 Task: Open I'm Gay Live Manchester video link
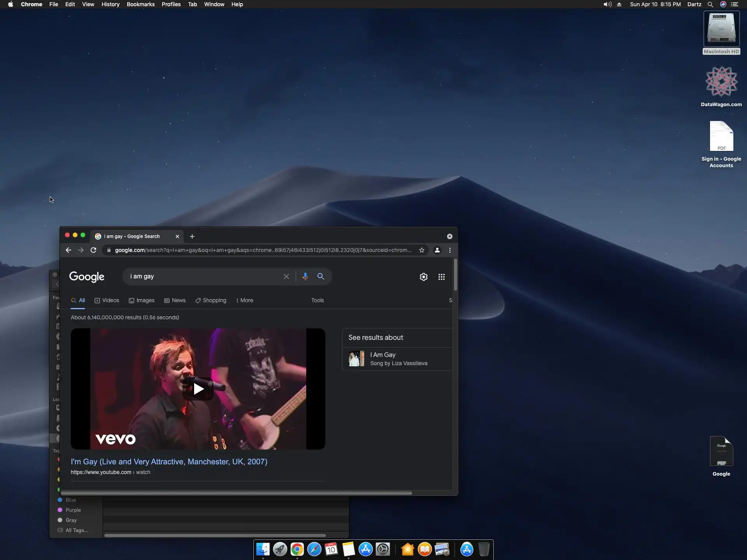[169, 462]
